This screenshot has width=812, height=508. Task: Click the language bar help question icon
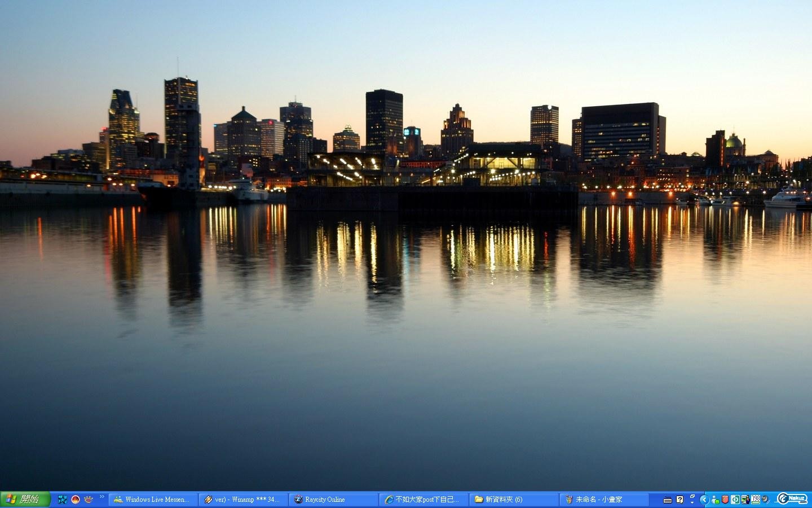[x=680, y=500]
